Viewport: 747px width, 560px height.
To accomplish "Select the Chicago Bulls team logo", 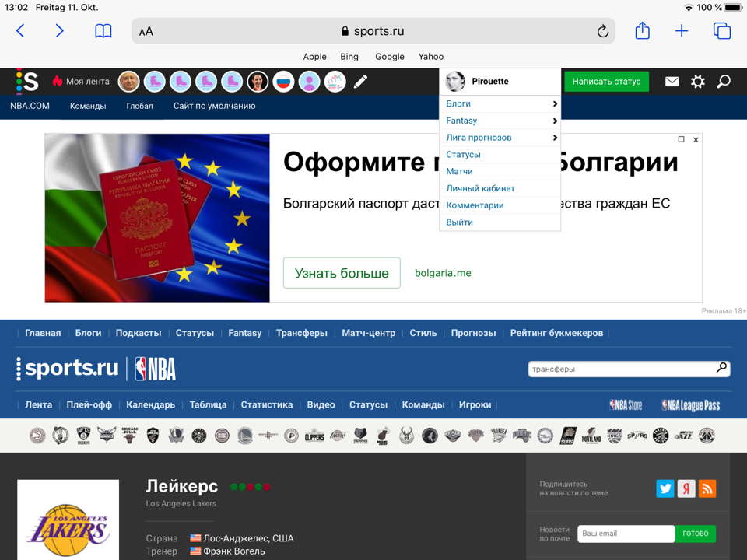I will (x=130, y=436).
